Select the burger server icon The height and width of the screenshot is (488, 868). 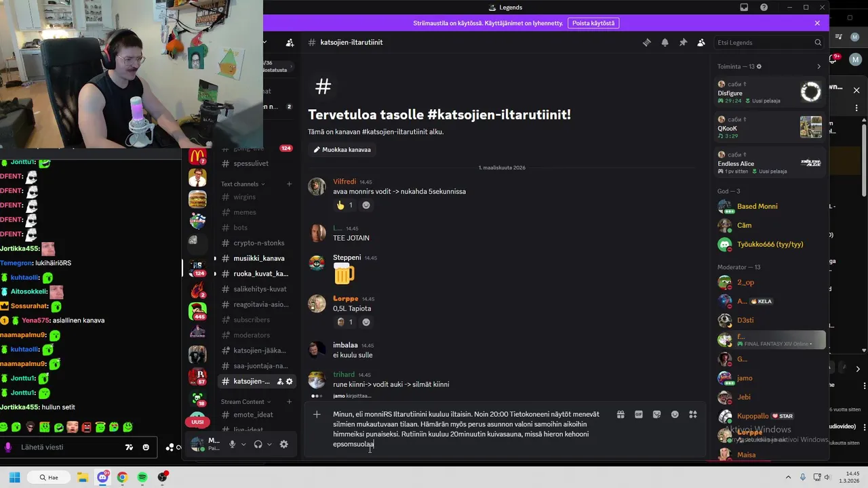coord(197,199)
